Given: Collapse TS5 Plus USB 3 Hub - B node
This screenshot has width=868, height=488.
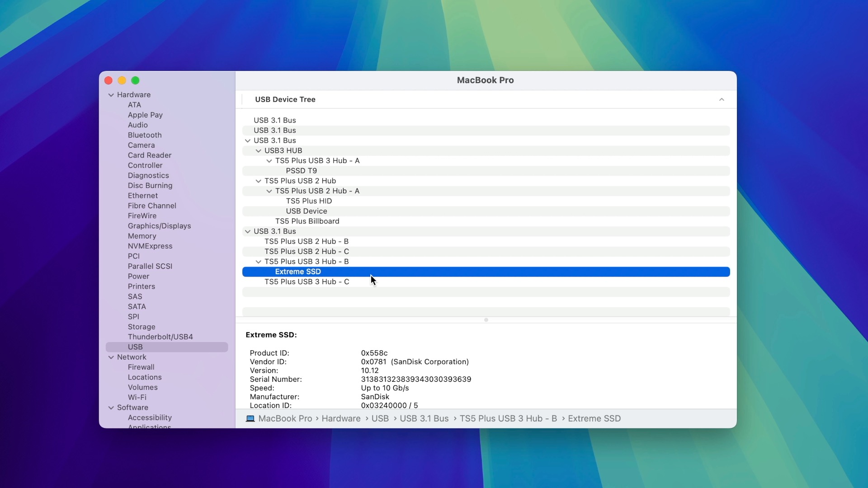Looking at the screenshot, I should (259, 262).
